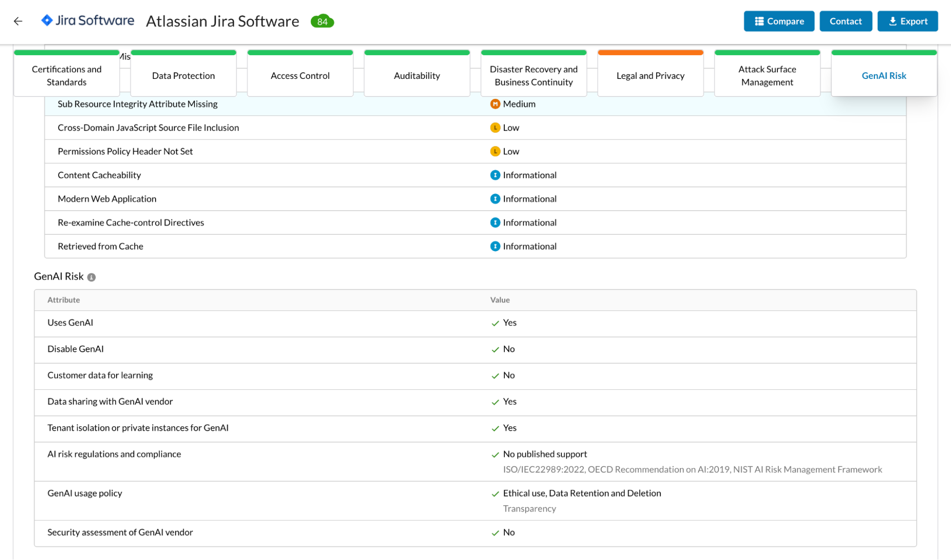Click Sub Resource Integrity Attribute Missing row
This screenshot has width=951, height=560.
[x=475, y=105]
